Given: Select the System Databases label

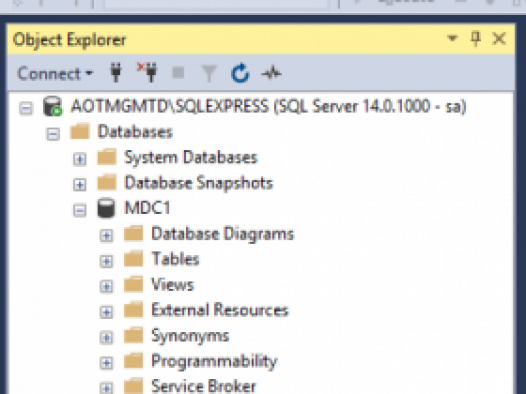Looking at the screenshot, I should coord(191,157).
